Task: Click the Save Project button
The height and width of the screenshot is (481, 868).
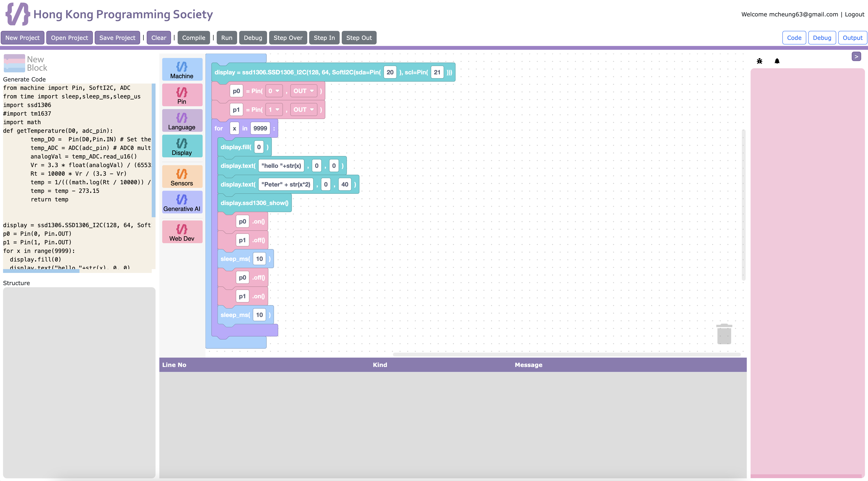Action: tap(117, 38)
